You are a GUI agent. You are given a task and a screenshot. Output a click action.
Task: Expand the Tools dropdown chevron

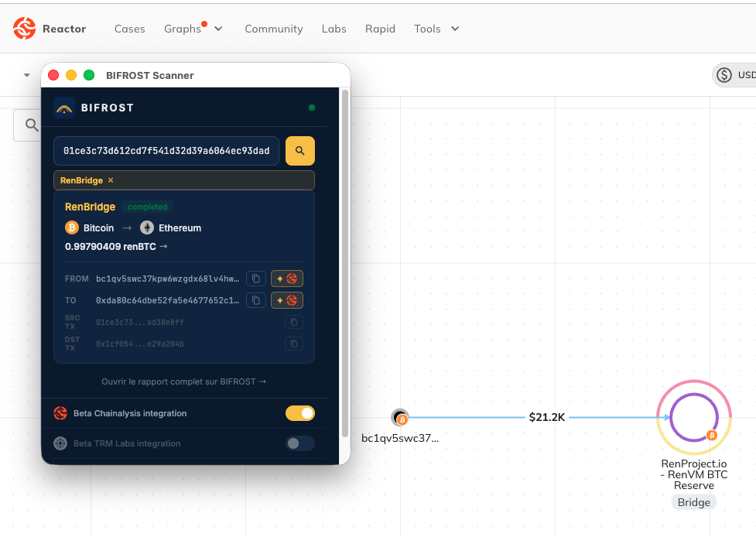pos(455,29)
